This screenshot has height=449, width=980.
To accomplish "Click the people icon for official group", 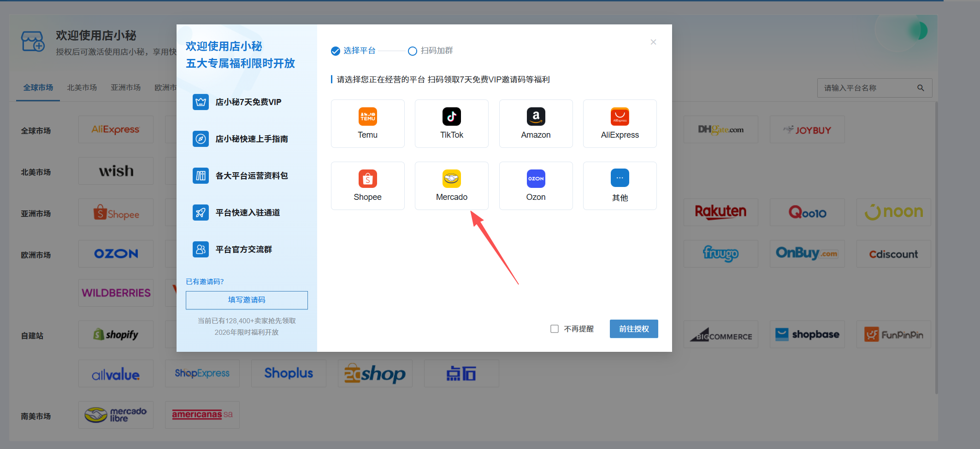I will tap(201, 249).
